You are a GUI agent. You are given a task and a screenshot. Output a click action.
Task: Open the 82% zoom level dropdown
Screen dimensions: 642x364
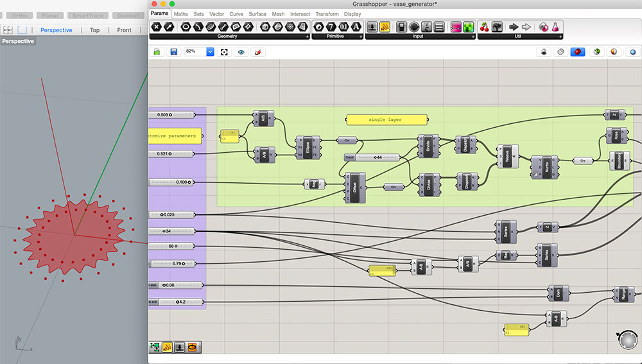(210, 51)
